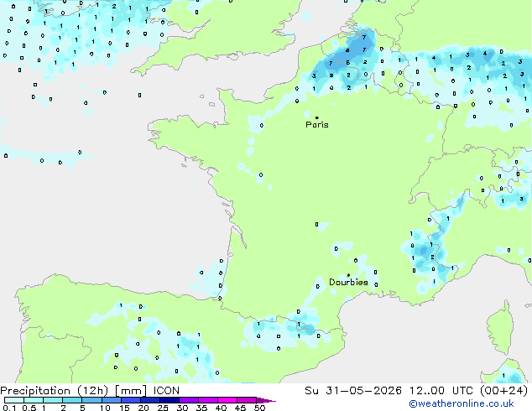Click the 25 legend scale value

point(163,408)
